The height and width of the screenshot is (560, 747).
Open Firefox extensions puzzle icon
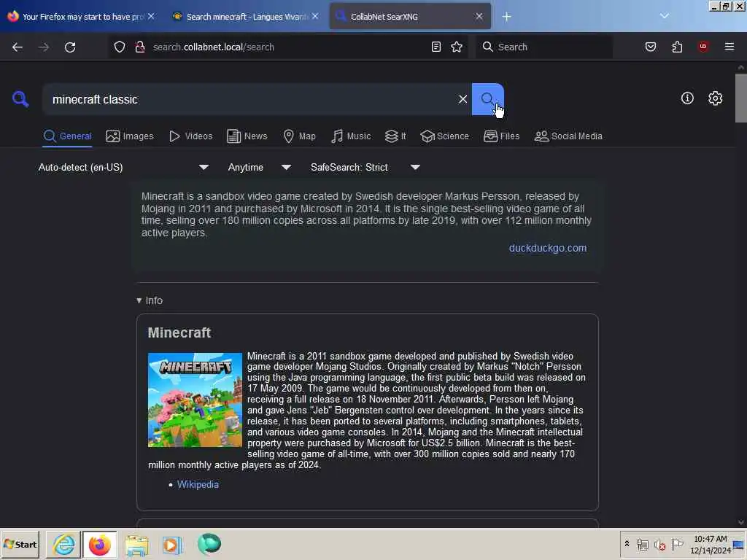coord(677,47)
